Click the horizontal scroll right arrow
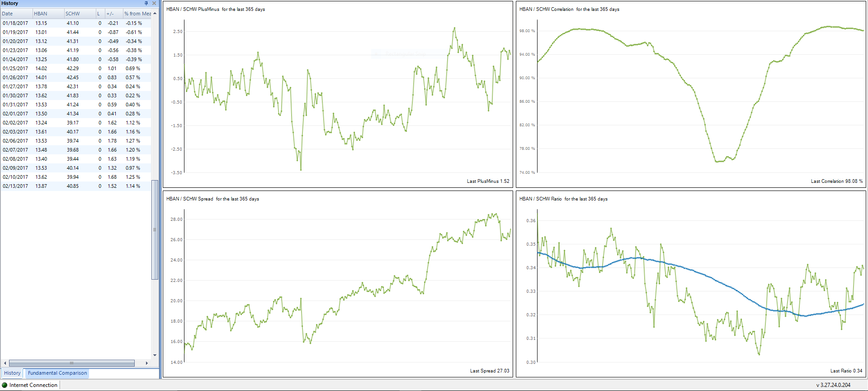Viewport: 868px width, 391px height. point(146,363)
